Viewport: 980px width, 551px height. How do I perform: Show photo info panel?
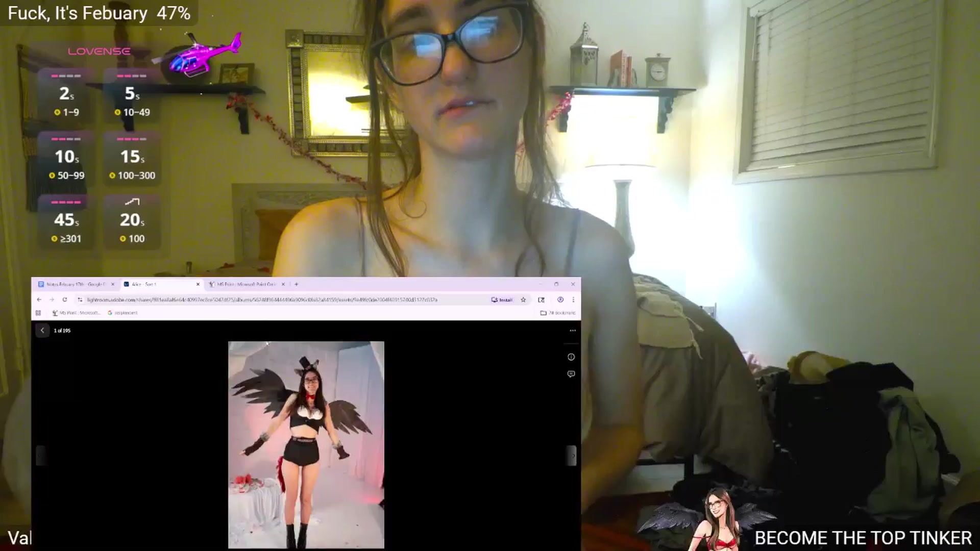click(x=571, y=357)
